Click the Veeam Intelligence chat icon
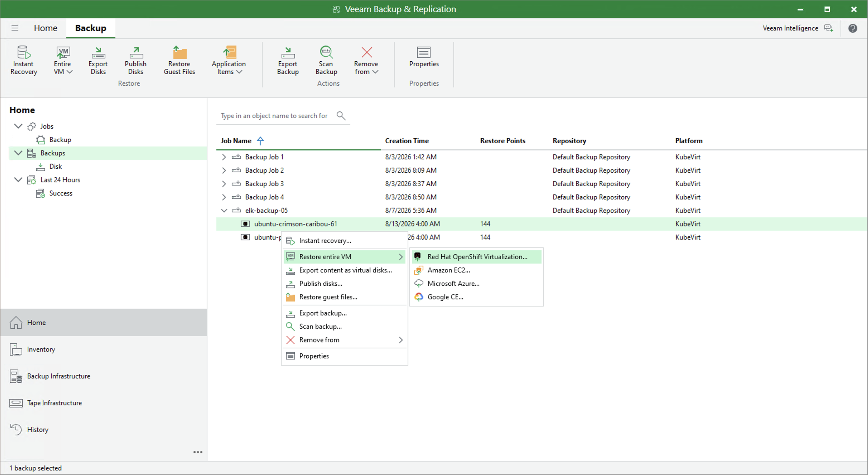Viewport: 868px width, 475px height. point(829,28)
